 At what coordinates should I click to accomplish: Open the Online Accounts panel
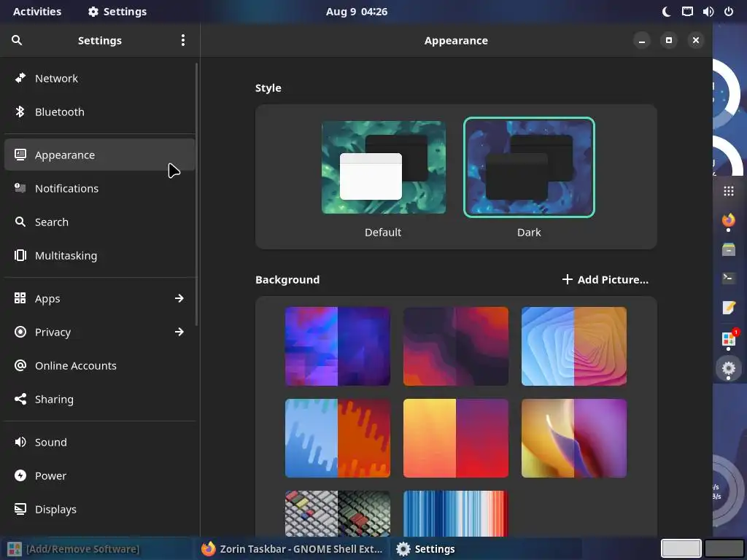(x=99, y=366)
